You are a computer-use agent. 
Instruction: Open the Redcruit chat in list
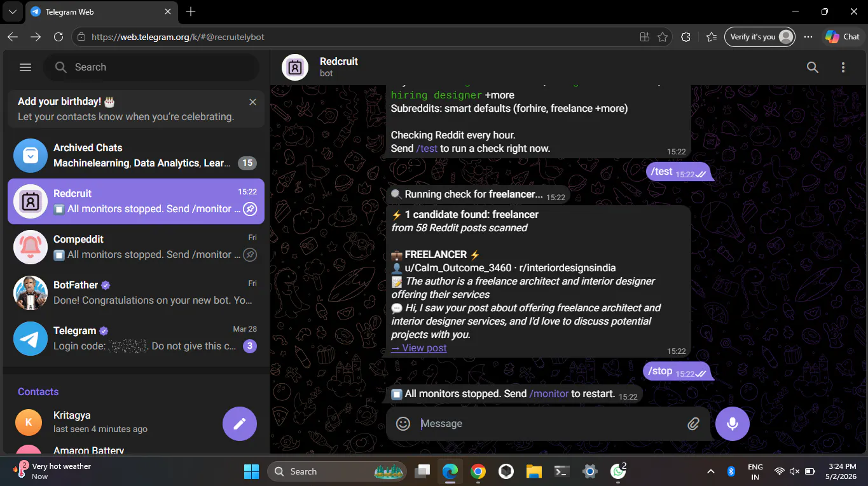(x=136, y=201)
